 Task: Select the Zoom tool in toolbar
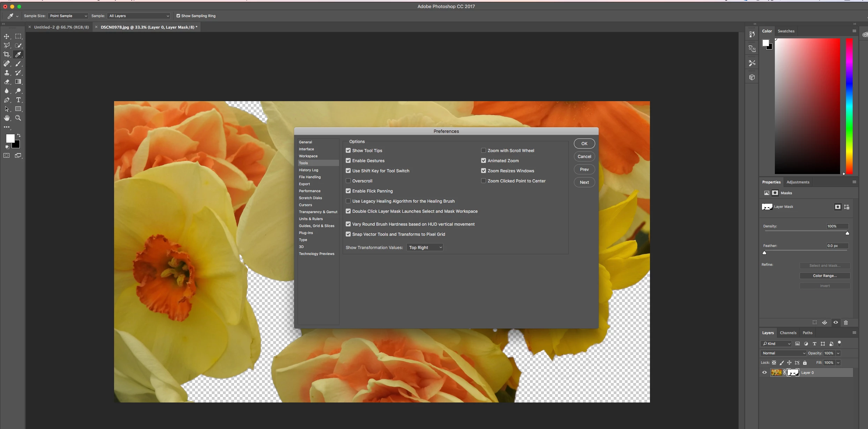pyautogui.click(x=18, y=118)
